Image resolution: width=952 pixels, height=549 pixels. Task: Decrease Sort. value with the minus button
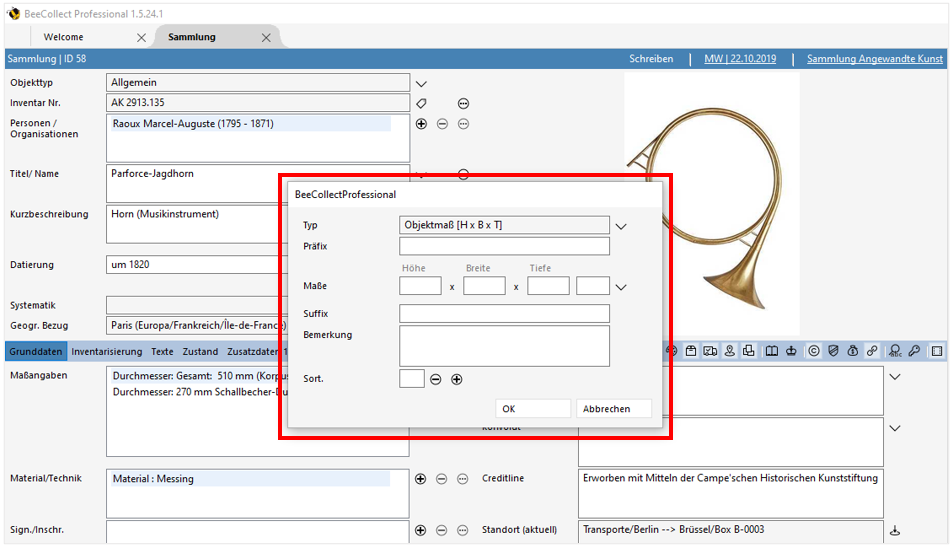click(436, 379)
